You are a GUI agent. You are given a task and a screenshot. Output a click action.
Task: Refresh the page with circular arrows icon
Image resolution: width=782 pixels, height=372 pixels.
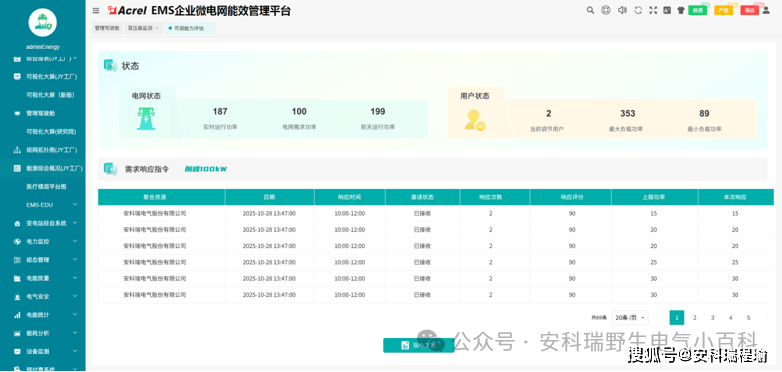coord(638,10)
